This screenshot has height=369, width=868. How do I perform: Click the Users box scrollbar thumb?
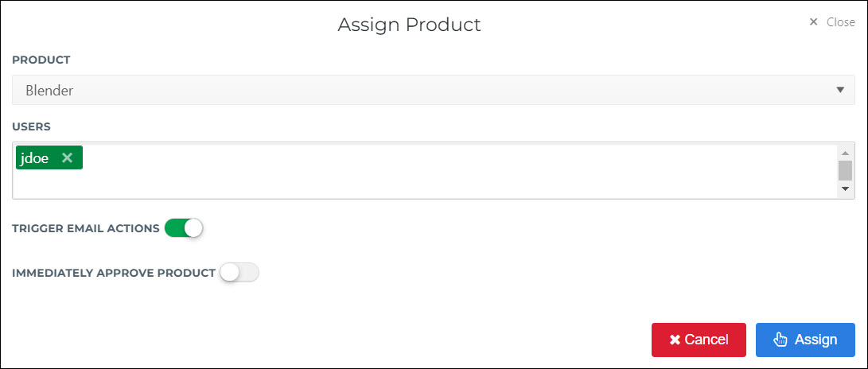(x=845, y=171)
